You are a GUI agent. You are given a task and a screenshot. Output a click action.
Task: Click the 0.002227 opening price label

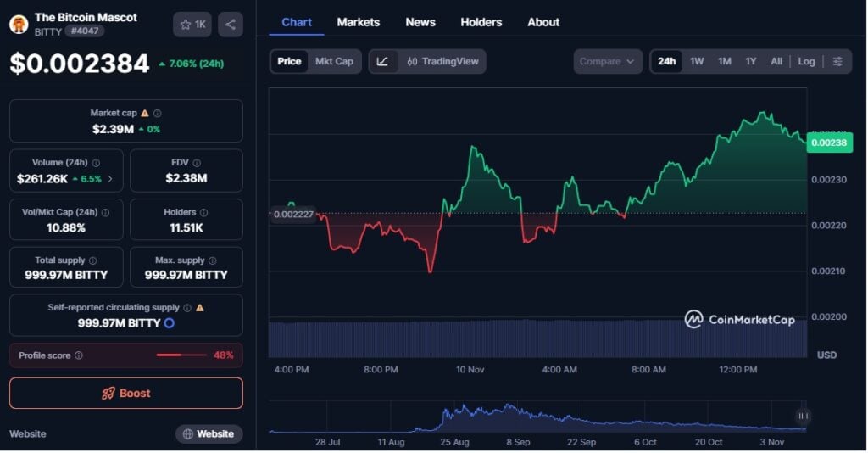tap(293, 215)
